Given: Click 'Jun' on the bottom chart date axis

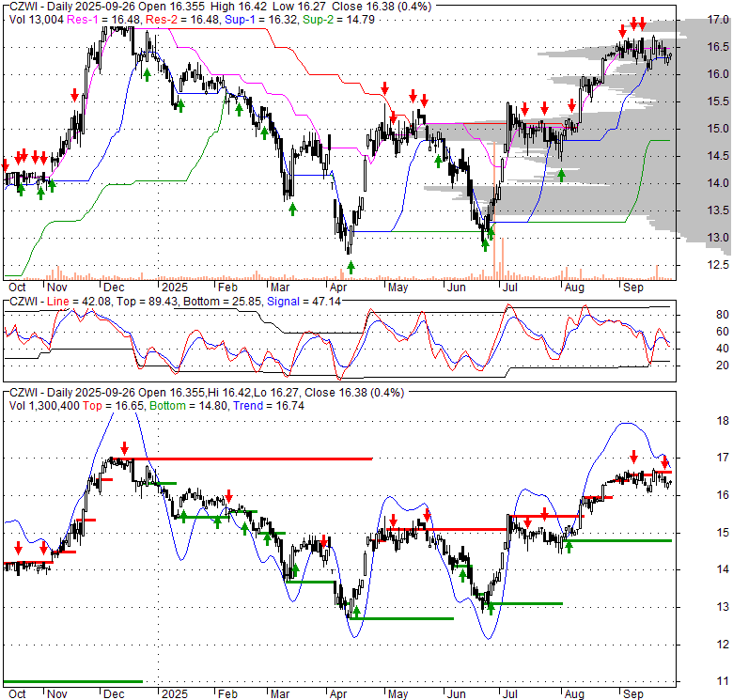Looking at the screenshot, I should [456, 694].
